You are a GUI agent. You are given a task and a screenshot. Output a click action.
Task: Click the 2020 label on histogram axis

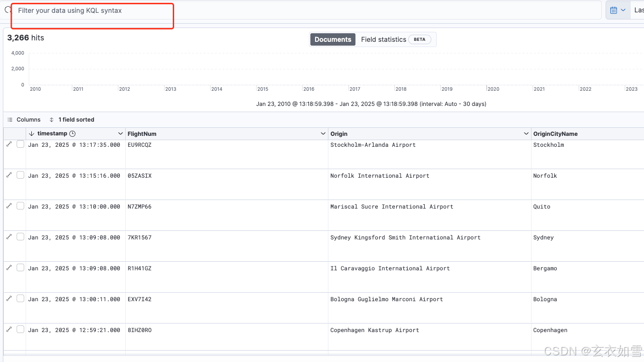click(x=493, y=89)
